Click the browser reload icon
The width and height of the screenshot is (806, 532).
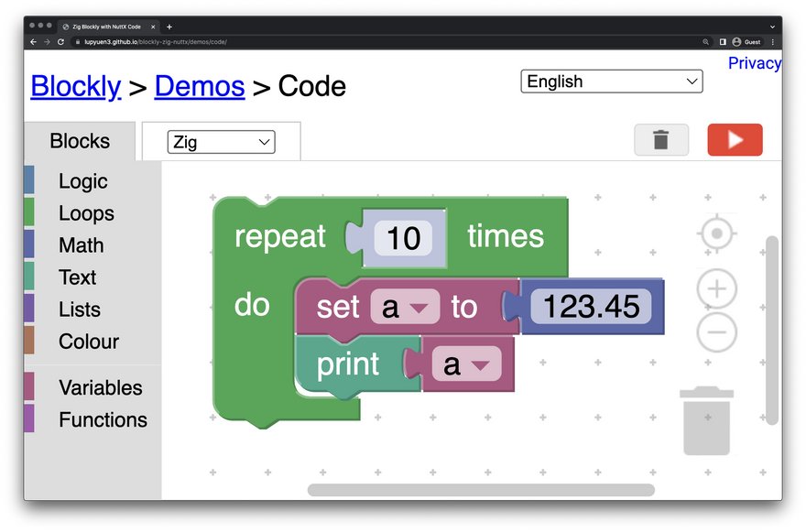coord(61,42)
